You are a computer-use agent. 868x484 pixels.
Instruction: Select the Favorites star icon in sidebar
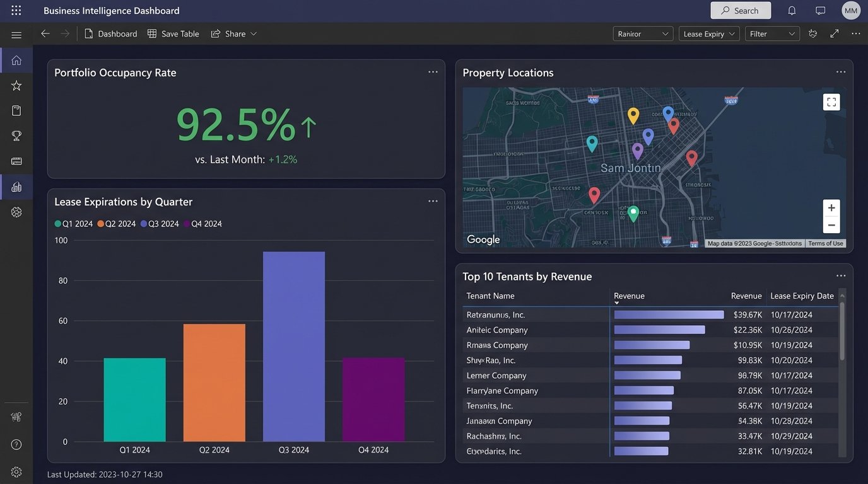coord(16,85)
